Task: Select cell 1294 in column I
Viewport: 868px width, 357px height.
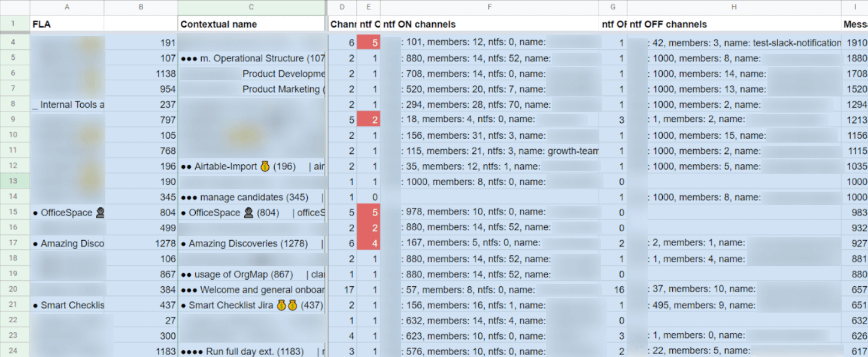Action: [855, 105]
